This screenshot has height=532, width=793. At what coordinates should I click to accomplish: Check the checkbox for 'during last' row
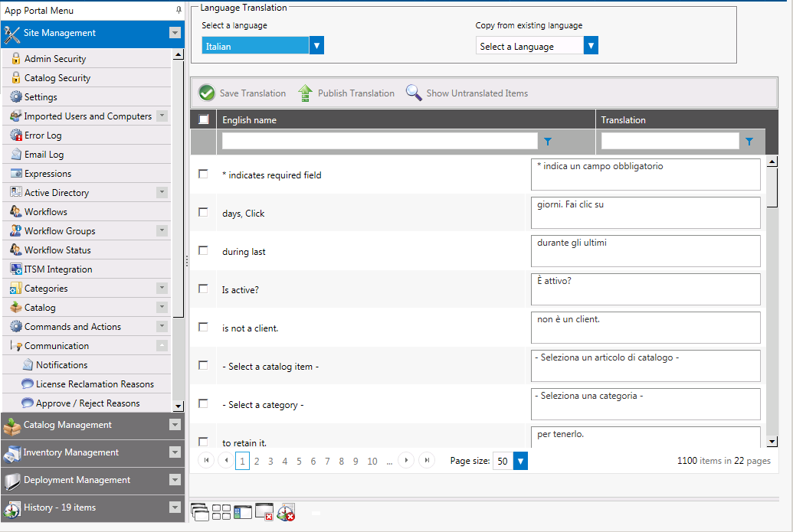click(x=202, y=250)
